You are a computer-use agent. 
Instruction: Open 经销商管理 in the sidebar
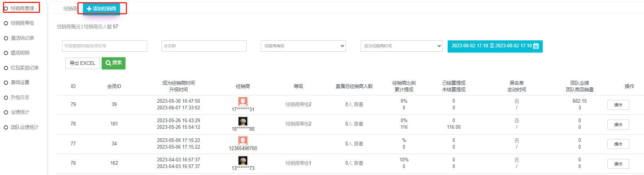[22, 8]
